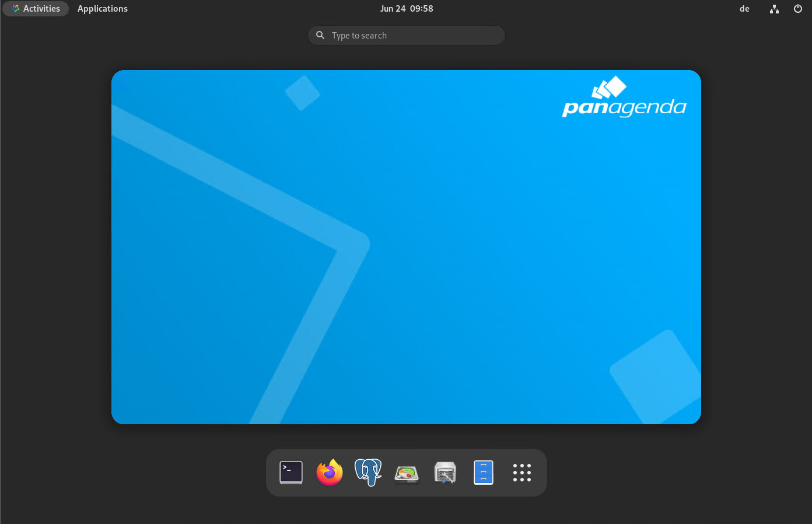Open the Applications menu
Screen dimensions: 812x524
point(103,9)
